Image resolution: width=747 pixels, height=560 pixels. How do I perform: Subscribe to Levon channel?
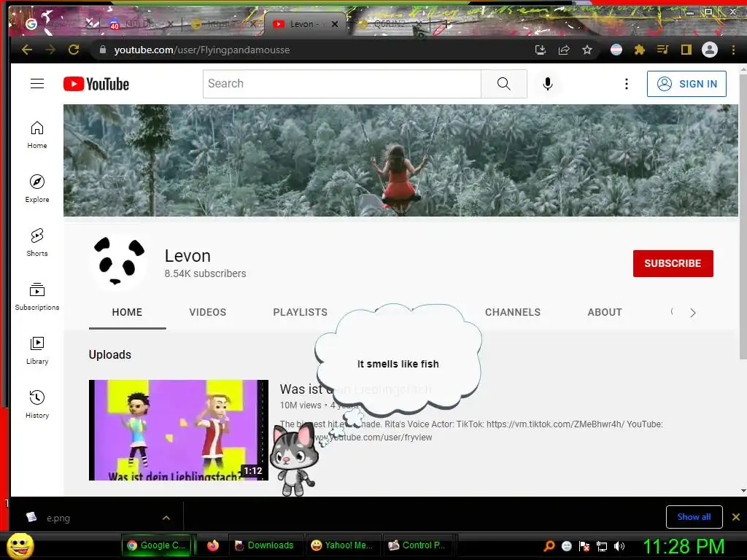point(673,263)
